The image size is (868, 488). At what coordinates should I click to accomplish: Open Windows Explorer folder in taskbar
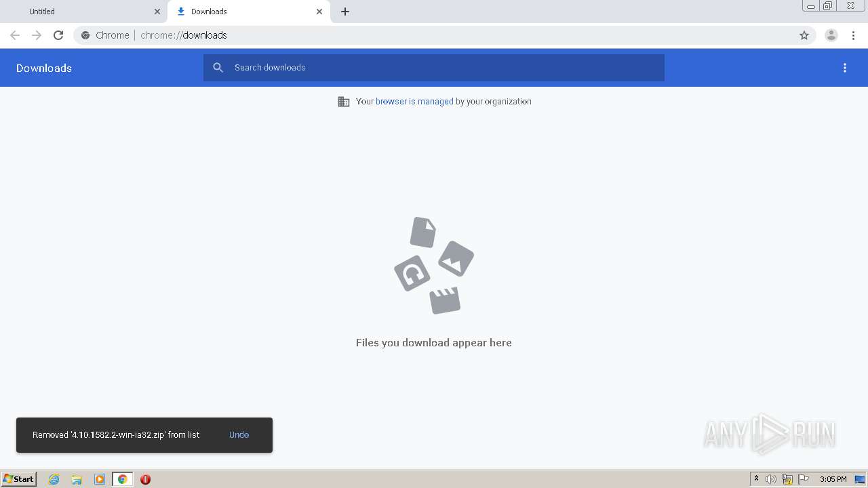[77, 479]
